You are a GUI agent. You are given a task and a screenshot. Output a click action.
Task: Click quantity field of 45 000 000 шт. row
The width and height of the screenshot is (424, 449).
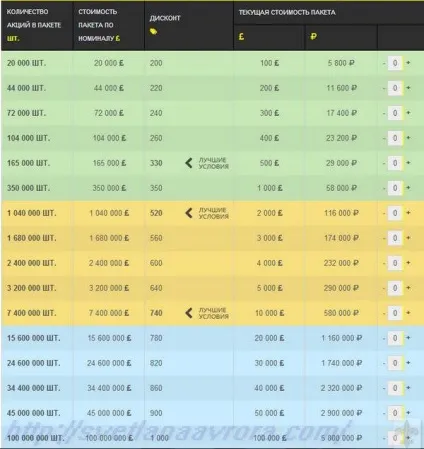tap(395, 413)
